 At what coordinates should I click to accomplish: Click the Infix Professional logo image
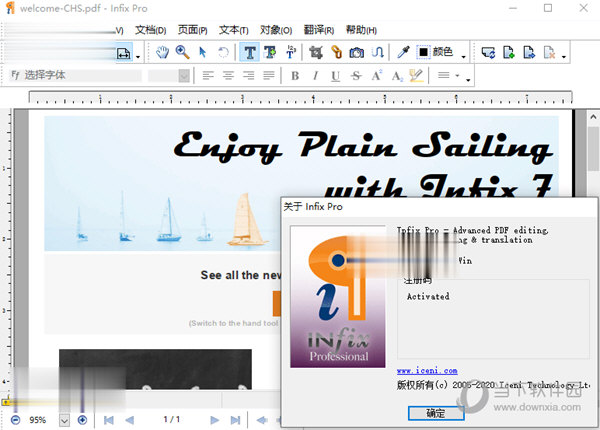338,297
